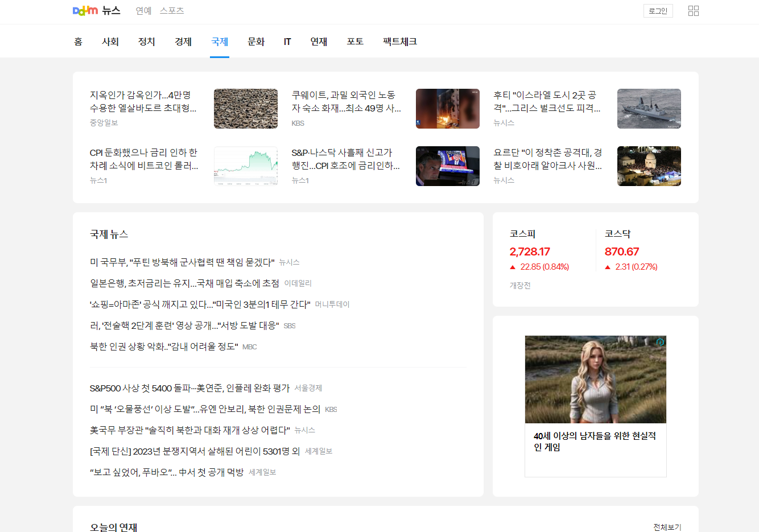Open the 엘살바도르 초대형 prison headline
Screen dimensions: 759x532
pyautogui.click(x=143, y=101)
